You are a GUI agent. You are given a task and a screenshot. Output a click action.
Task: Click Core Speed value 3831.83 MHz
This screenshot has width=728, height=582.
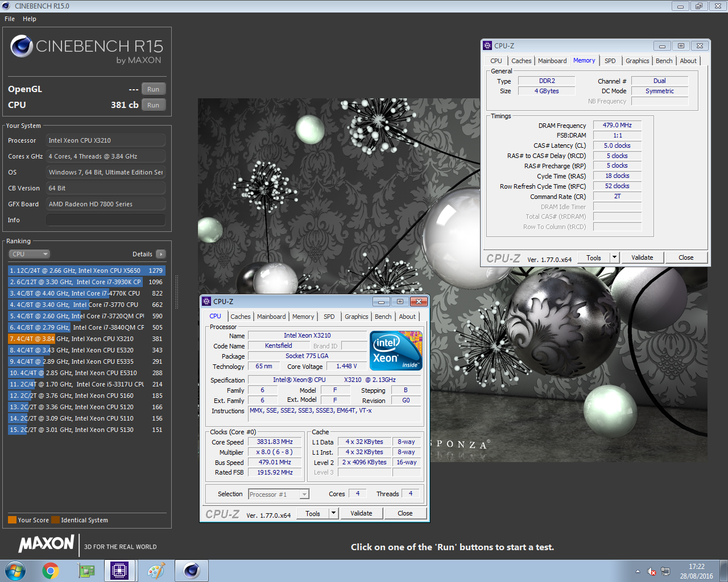click(275, 442)
